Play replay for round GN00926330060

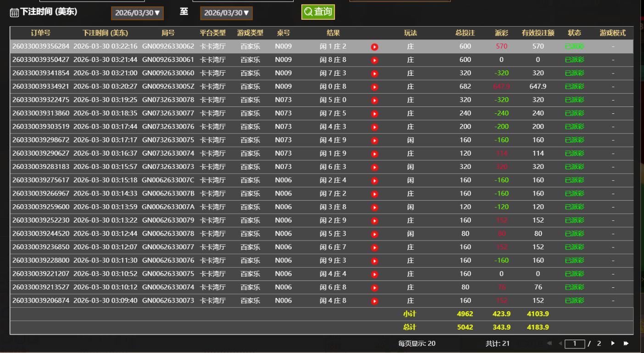pyautogui.click(x=374, y=73)
